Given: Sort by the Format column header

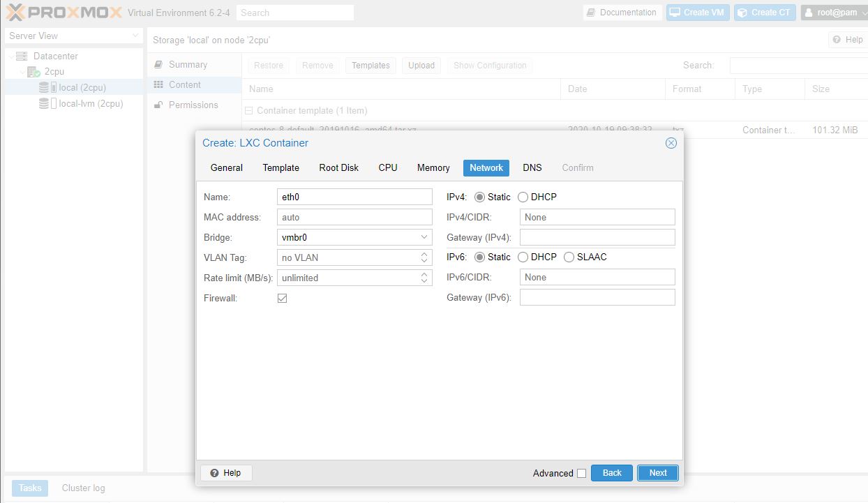Looking at the screenshot, I should pos(701,89).
